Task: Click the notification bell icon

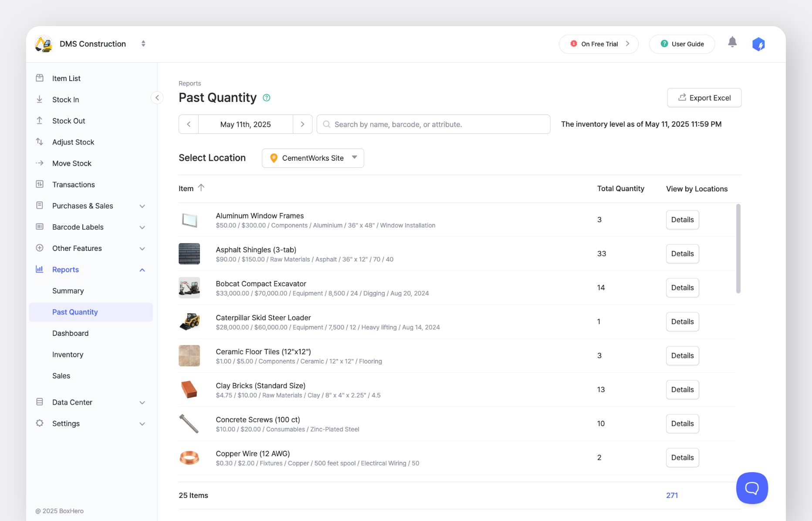Action: pyautogui.click(x=732, y=42)
